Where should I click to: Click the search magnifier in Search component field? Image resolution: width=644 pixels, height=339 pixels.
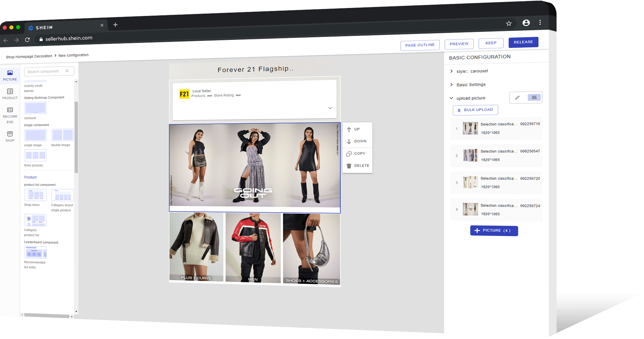(67, 71)
